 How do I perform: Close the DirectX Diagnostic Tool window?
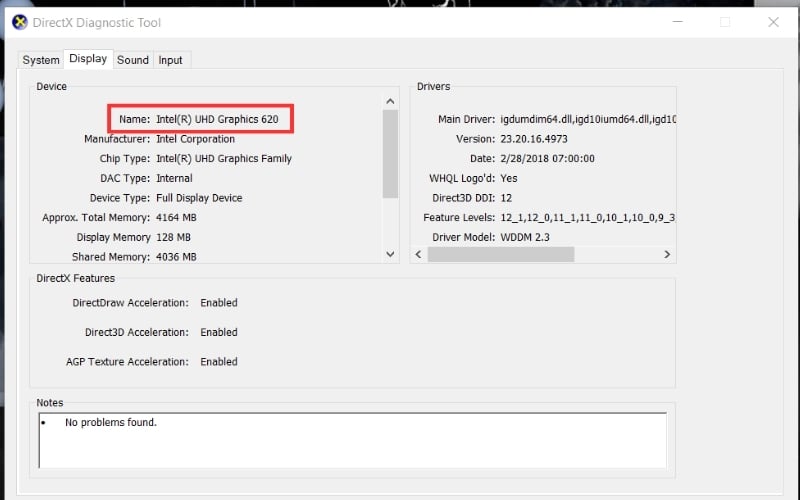(773, 22)
